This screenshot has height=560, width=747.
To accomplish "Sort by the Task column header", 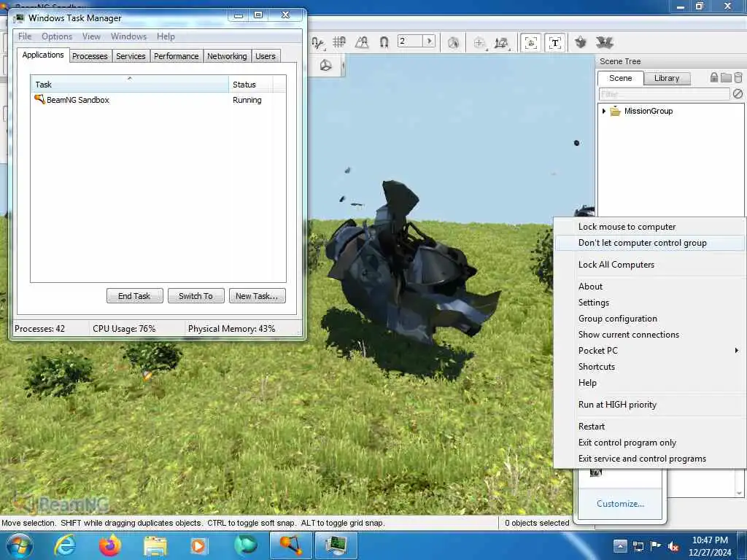I will click(130, 85).
